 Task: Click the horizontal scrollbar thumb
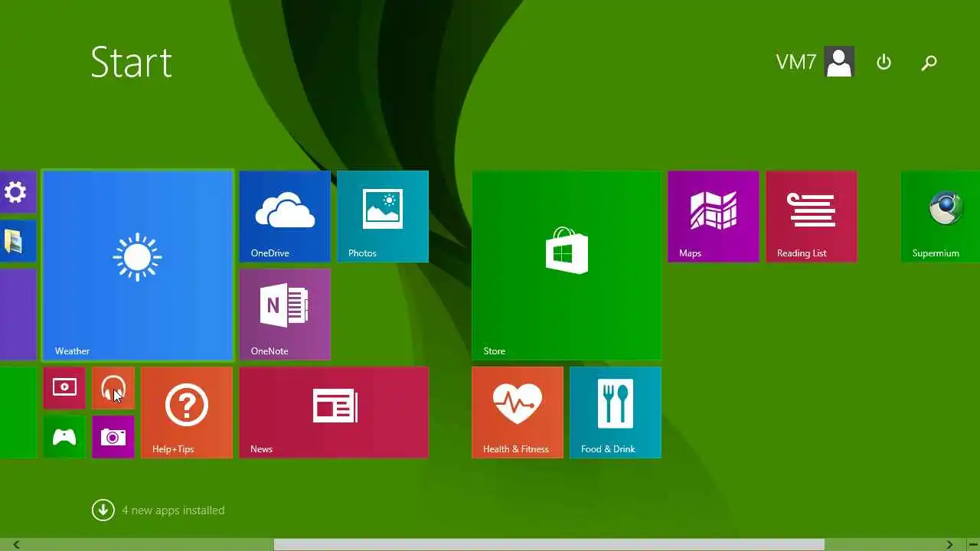coord(549,545)
